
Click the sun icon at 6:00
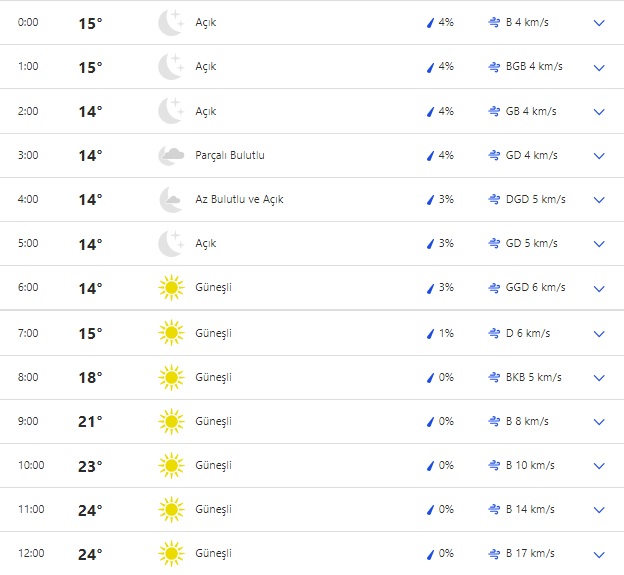click(x=171, y=289)
